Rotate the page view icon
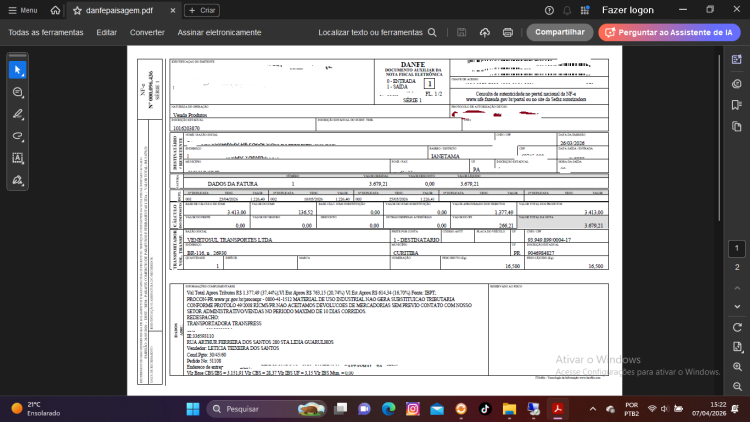Screen dimensions: 750x422 tap(737, 328)
